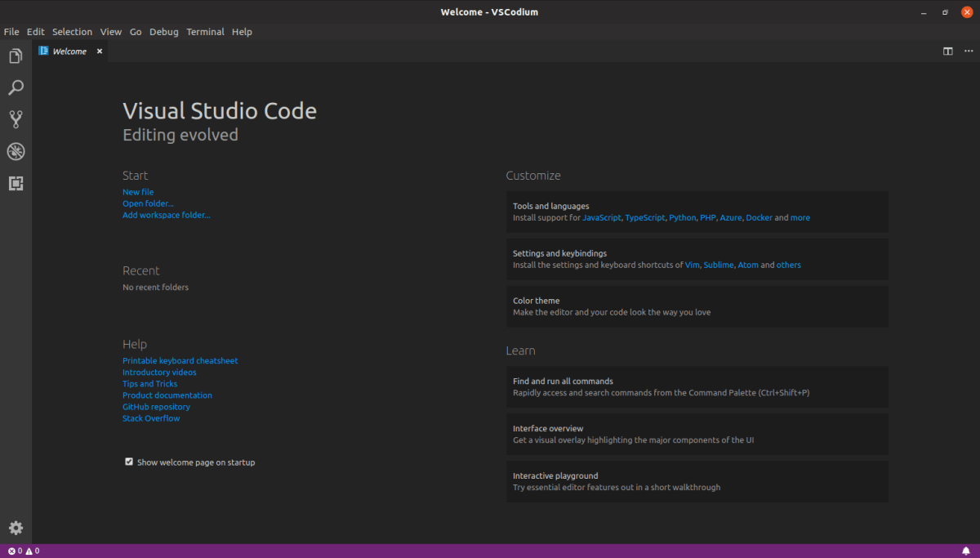Screen dimensions: 980x558
Task: Click errors and warnings status indicator
Action: pyautogui.click(x=24, y=551)
